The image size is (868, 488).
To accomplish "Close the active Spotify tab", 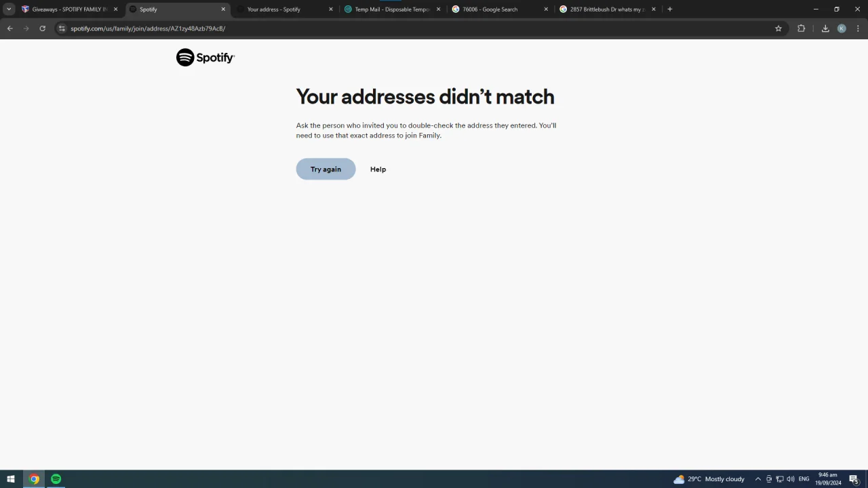I will (x=223, y=9).
